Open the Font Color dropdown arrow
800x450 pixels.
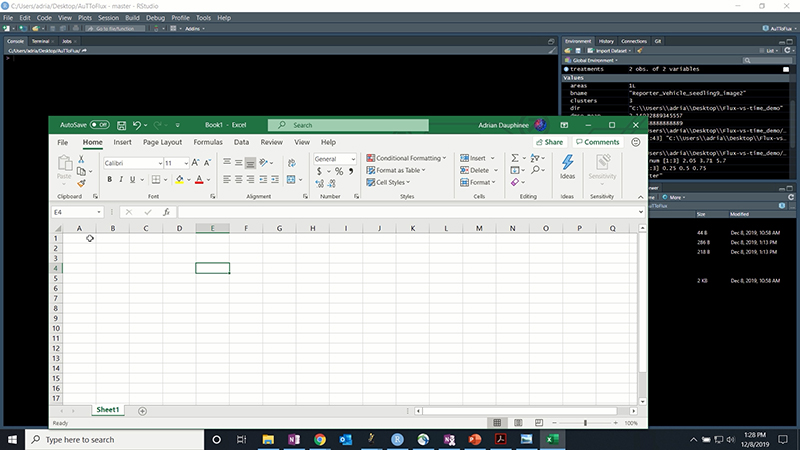coord(208,180)
